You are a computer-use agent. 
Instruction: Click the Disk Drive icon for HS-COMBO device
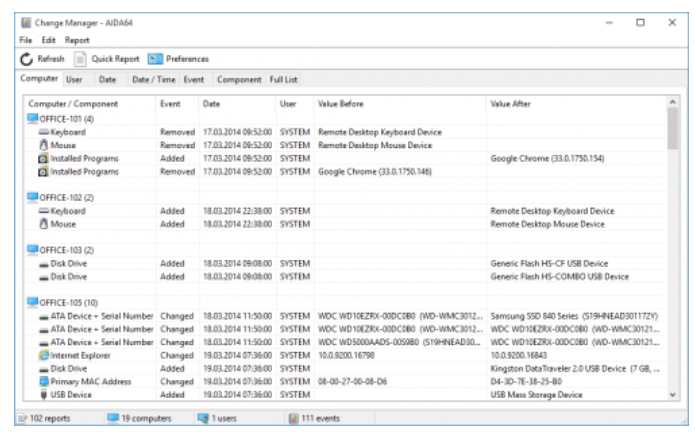click(43, 278)
